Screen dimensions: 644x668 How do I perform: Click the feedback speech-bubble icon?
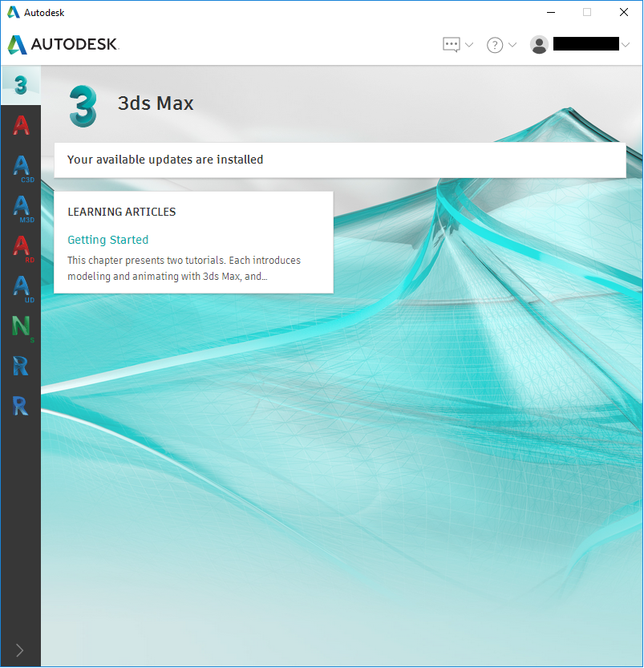click(x=452, y=45)
